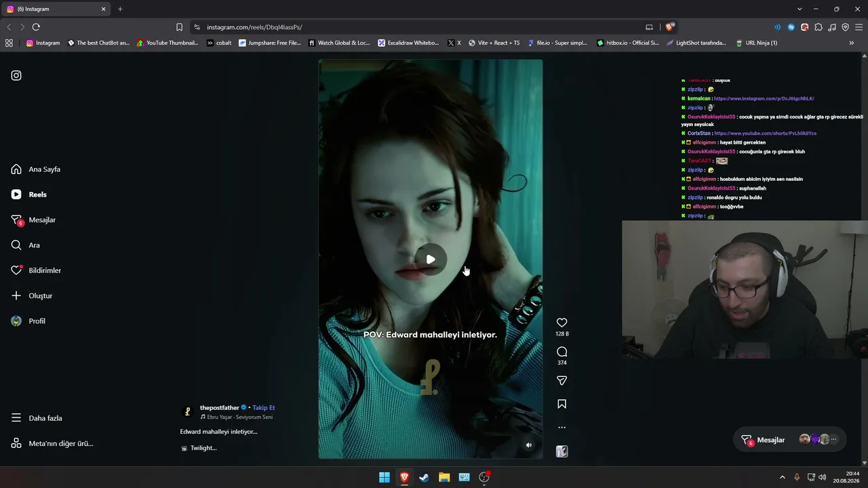Viewport: 868px width, 488px height.
Task: Share the reel via send icon
Action: click(x=562, y=381)
